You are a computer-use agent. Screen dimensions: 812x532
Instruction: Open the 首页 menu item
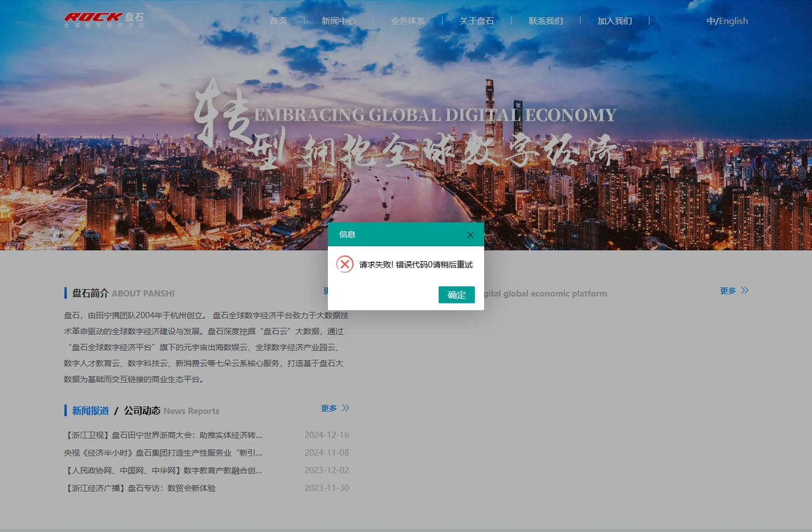click(x=278, y=21)
